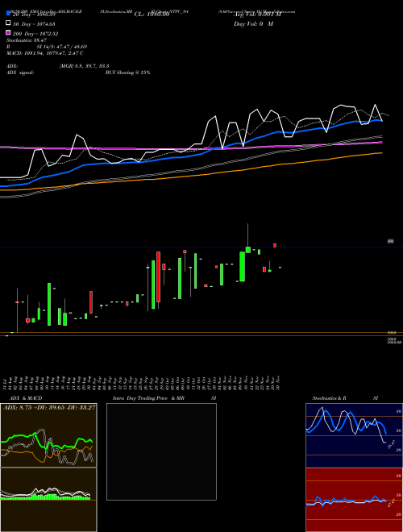Click the '(MGR) 8.8, 39.7, 33.3' ADX values
This screenshot has width=403, height=532.
click(84, 66)
